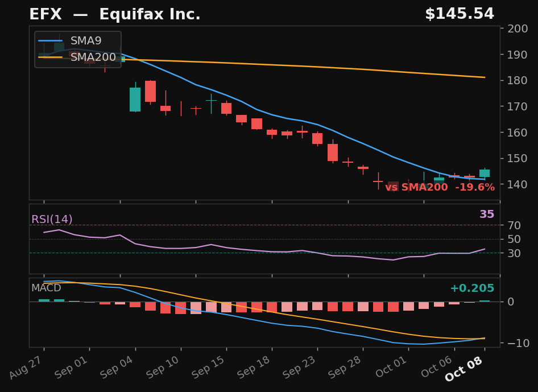This screenshot has width=538, height=392.
Task: Click the last green candle on Oct 08
Action: 485,173
